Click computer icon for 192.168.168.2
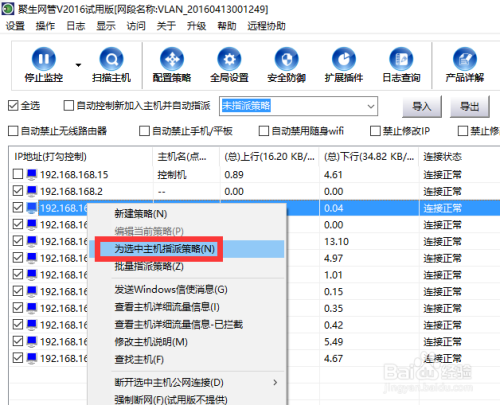The width and height of the screenshot is (500, 405). (x=32, y=191)
